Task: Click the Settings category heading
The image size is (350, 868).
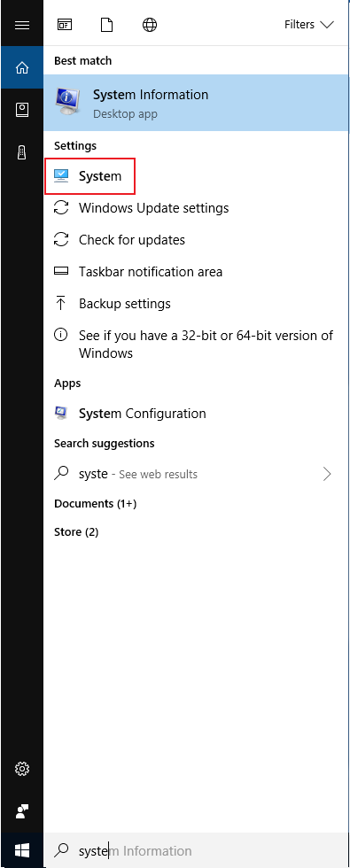Action: coord(75,146)
